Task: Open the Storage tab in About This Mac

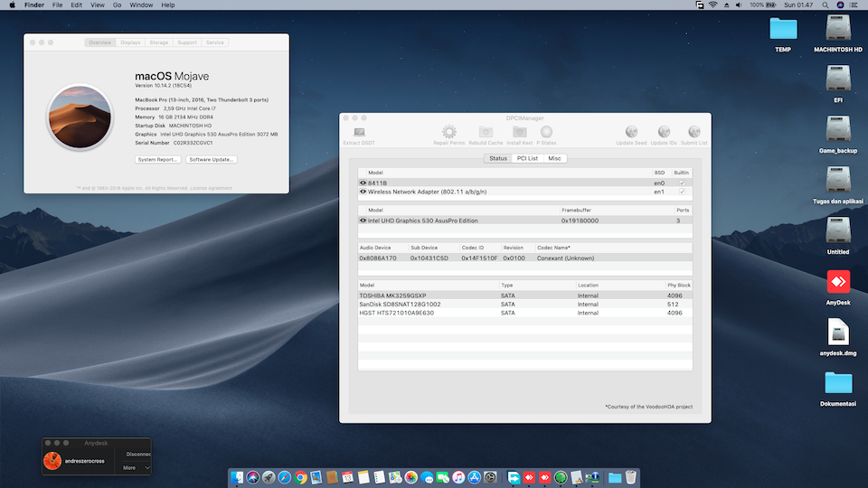Action: pyautogui.click(x=159, y=42)
